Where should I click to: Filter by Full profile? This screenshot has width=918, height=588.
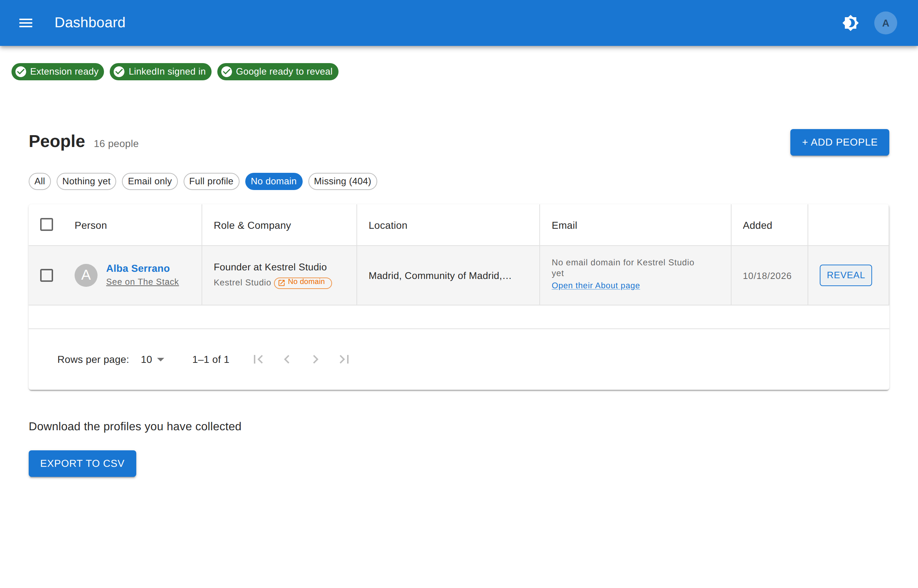[x=211, y=181]
